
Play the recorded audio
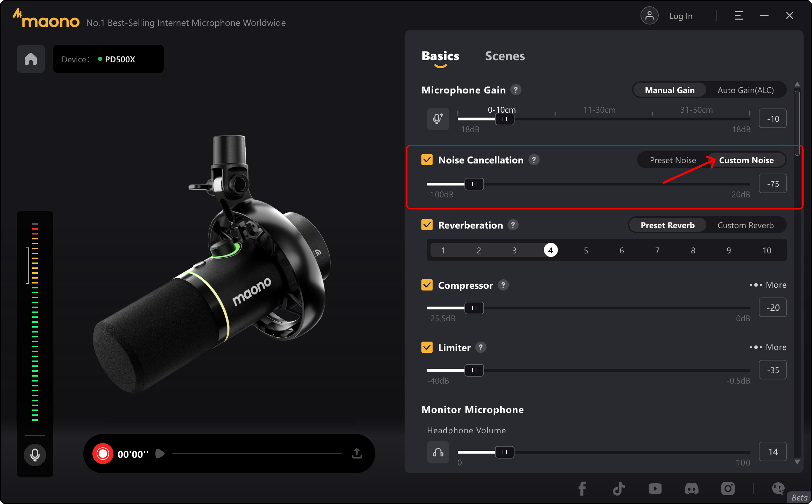click(x=160, y=454)
